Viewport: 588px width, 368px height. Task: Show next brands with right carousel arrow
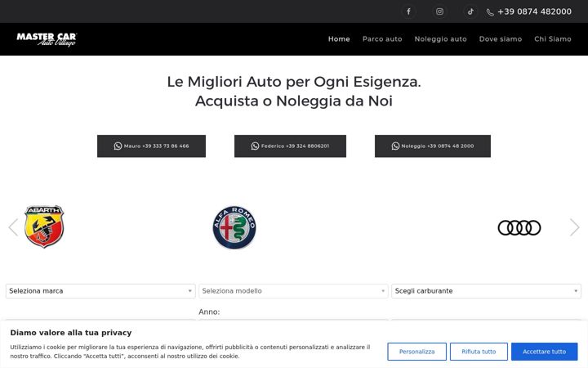[574, 227]
